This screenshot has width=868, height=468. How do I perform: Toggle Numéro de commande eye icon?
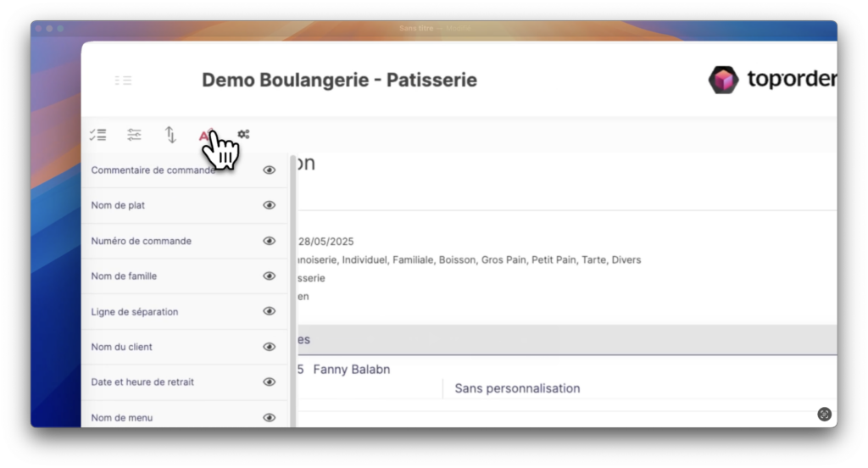pyautogui.click(x=270, y=241)
